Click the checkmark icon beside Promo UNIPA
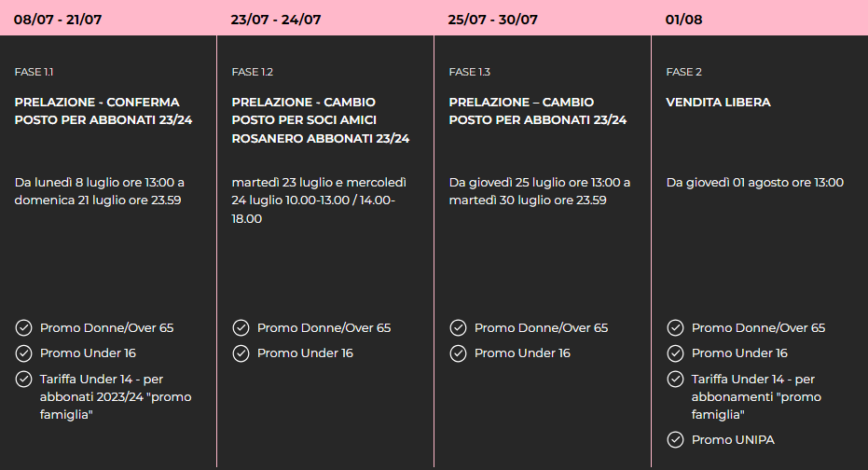 [675, 439]
